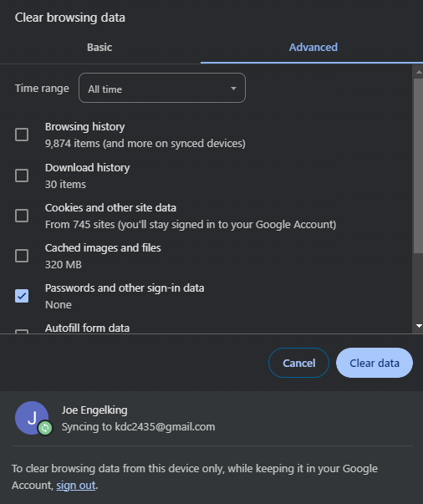This screenshot has height=504, width=423.
Task: Switch to the Basic tab
Action: (x=99, y=48)
